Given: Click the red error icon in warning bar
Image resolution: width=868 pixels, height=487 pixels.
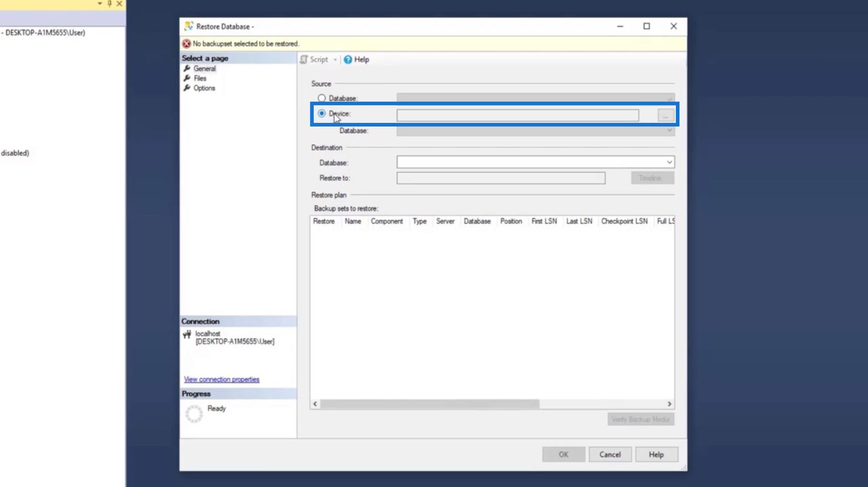Looking at the screenshot, I should click(187, 44).
